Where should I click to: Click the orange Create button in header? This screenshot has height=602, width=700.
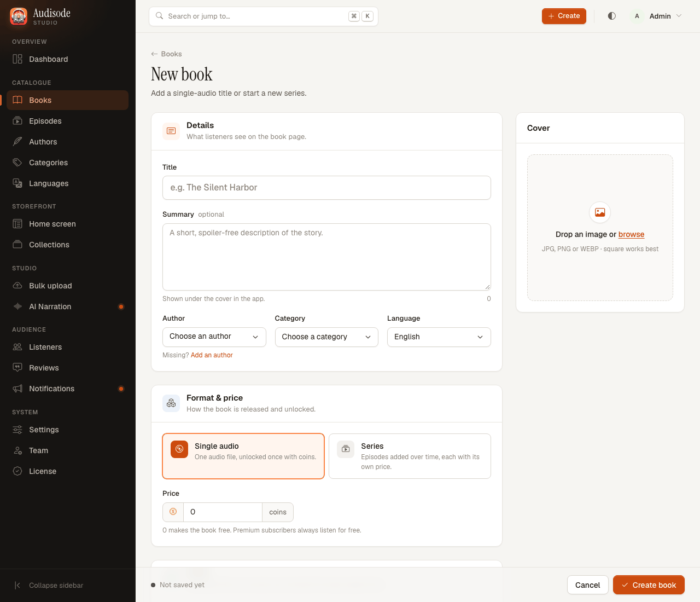[x=564, y=16]
